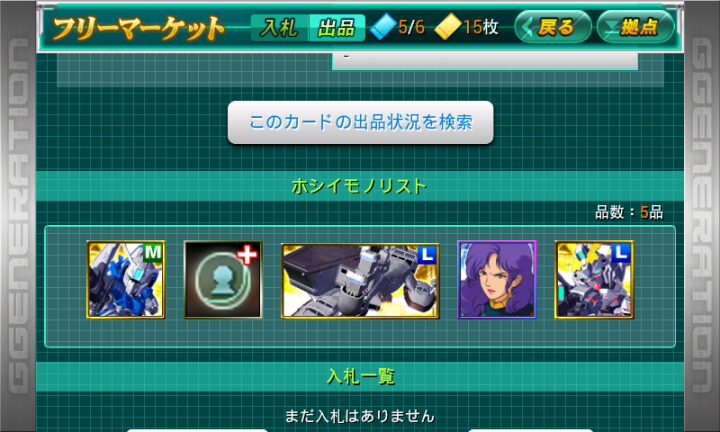Viewport: 720px width, 432px height.
Task: Tap the yellow diamond coin icon
Action: point(448,27)
